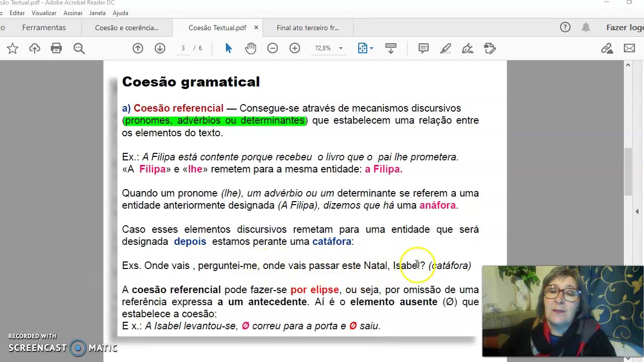This screenshot has height=362, width=644.
Task: Open the Janela menu
Action: click(98, 13)
